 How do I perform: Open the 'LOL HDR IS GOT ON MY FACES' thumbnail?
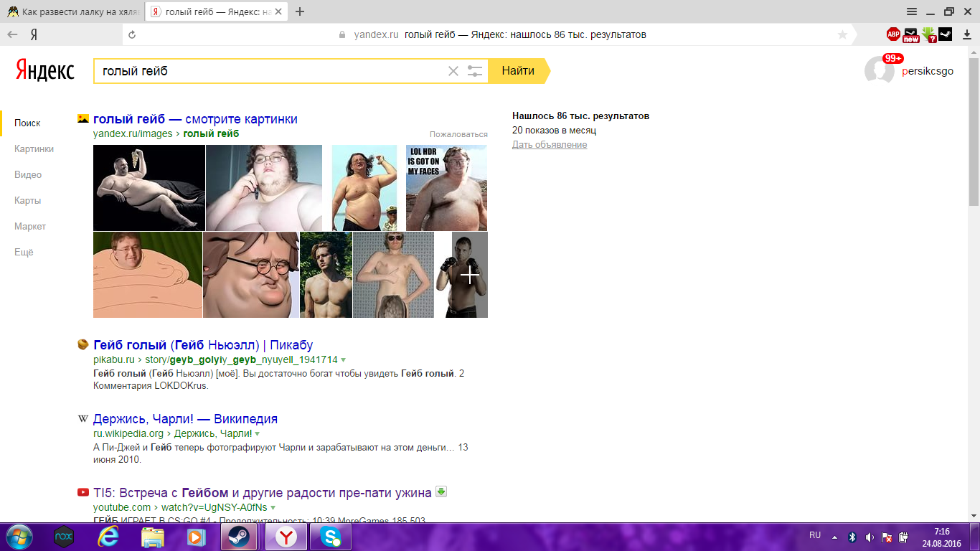(446, 188)
